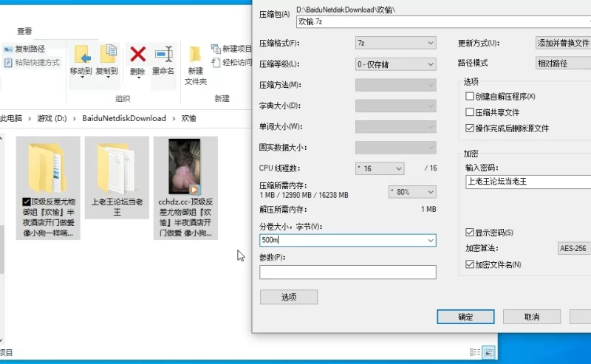Open the 路径模式 dropdown showing 相对路径
This screenshot has width=591, height=364.
click(x=563, y=63)
